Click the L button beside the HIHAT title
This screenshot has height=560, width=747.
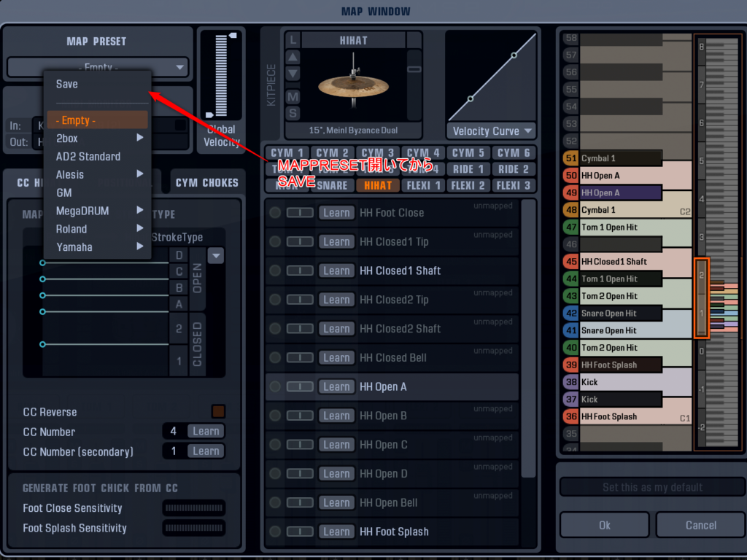tap(293, 39)
